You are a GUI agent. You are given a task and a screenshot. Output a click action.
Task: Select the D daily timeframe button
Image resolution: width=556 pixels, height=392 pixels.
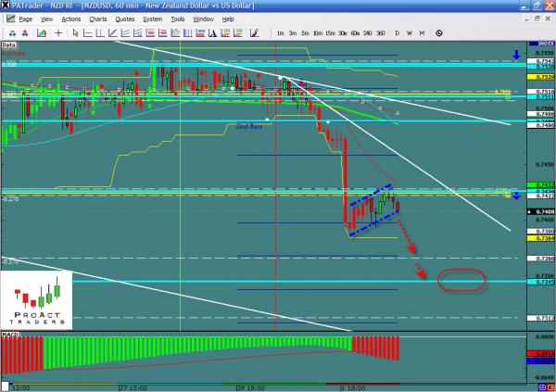pyautogui.click(x=398, y=32)
